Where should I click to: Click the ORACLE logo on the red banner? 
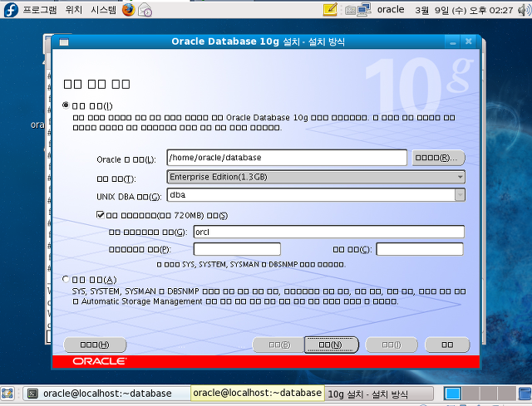100,361
